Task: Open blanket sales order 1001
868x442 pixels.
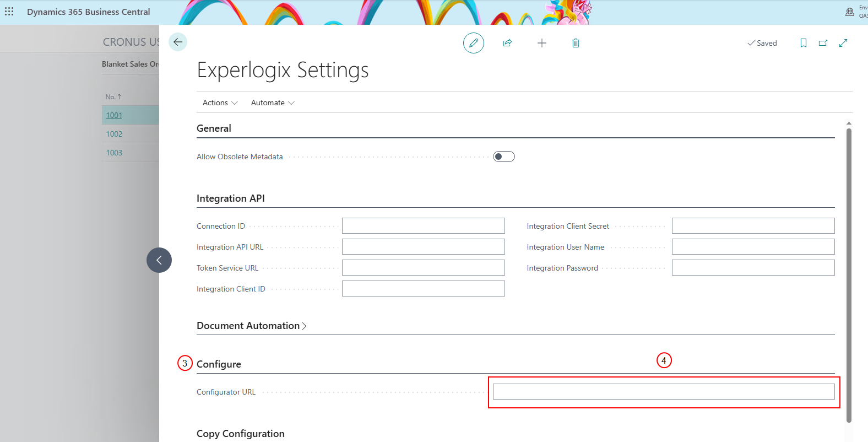Action: coord(114,115)
